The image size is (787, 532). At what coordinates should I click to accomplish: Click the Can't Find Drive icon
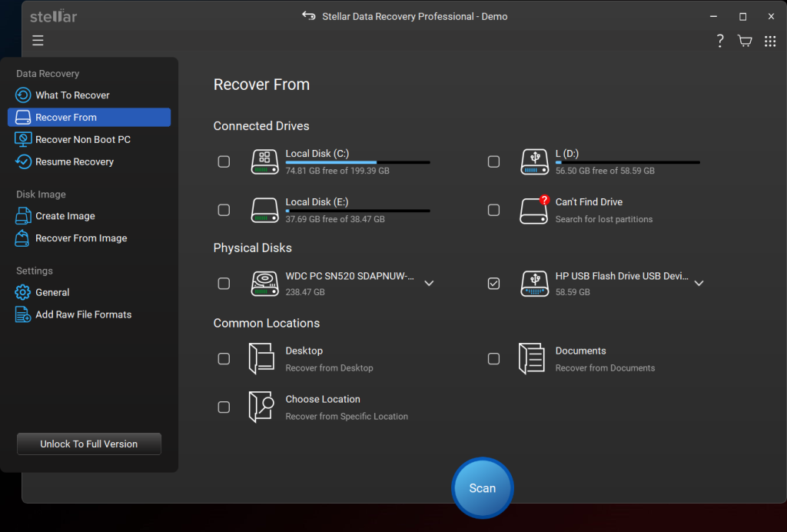535,210
